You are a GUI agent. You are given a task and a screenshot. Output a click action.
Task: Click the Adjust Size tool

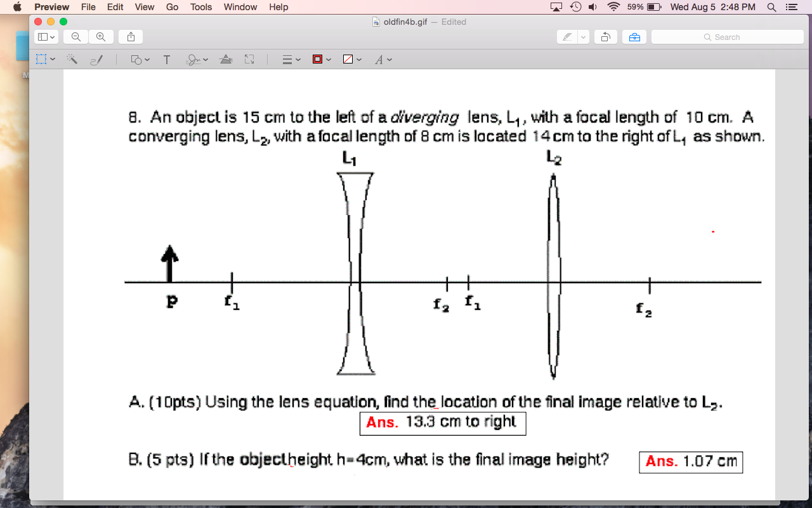coord(249,59)
